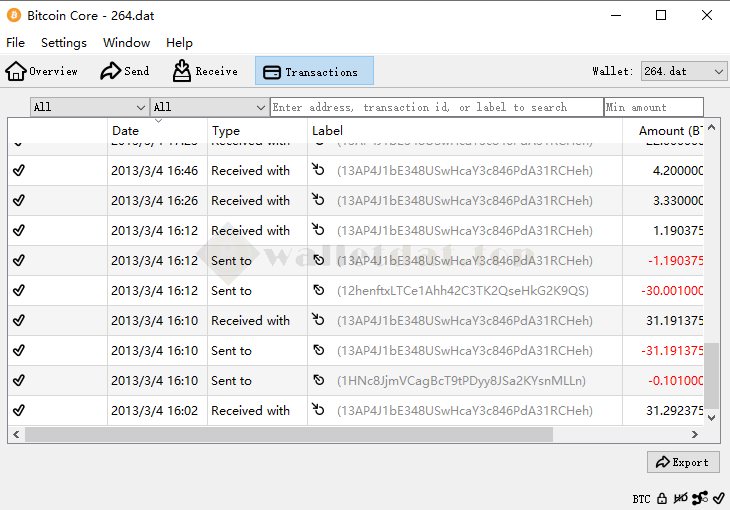Click sent-to icon beside the 12henftx address
Screen dimensions: 730x510
pyautogui.click(x=319, y=291)
